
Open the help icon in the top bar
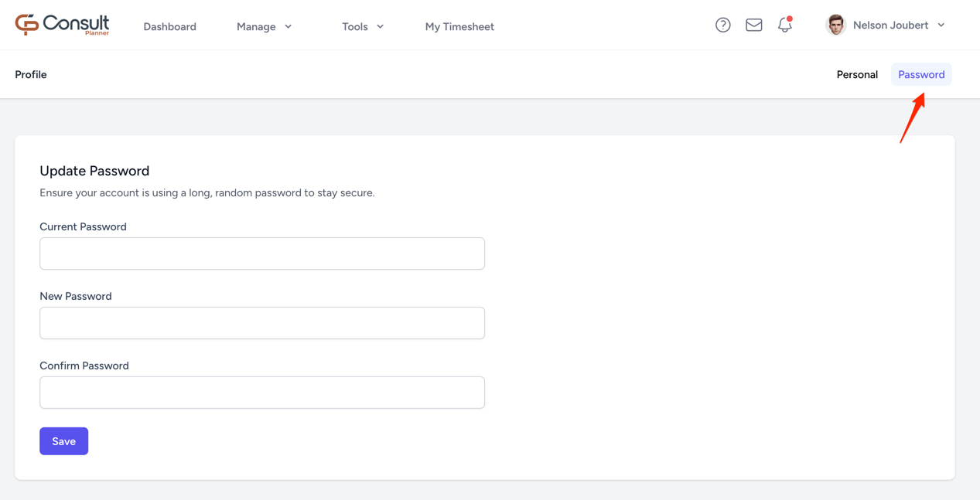722,24
